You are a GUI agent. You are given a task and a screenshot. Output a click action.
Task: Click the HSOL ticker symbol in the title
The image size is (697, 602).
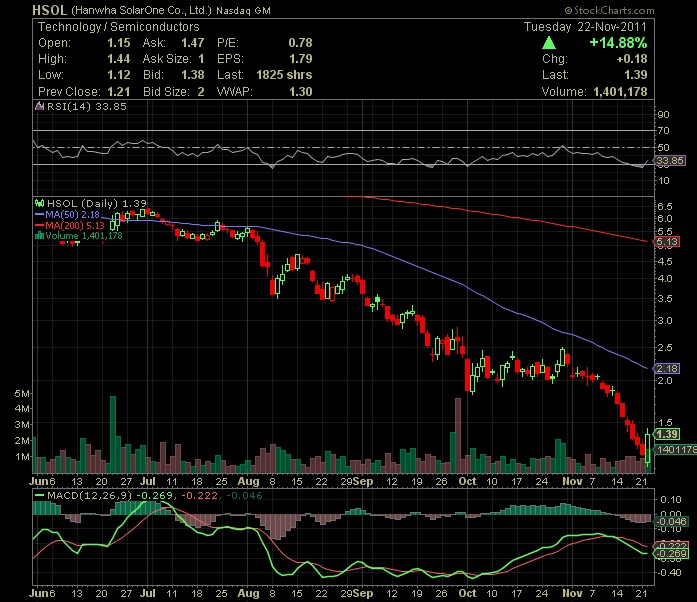(x=49, y=10)
